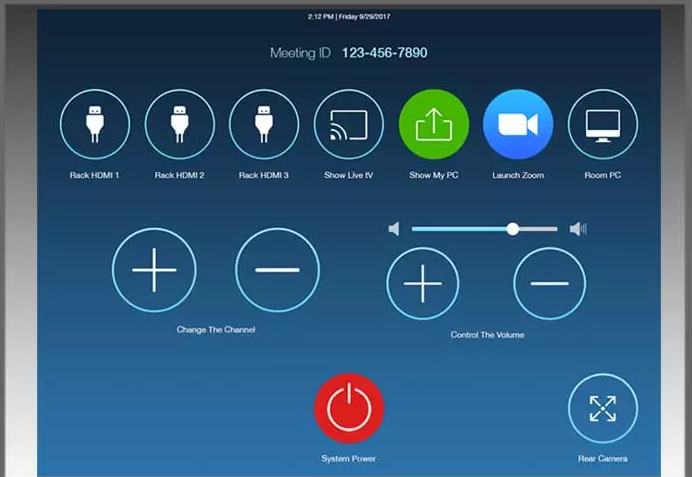Image resolution: width=692 pixels, height=477 pixels.
Task: Click the quiet speaker icon left of slider
Action: tap(394, 229)
